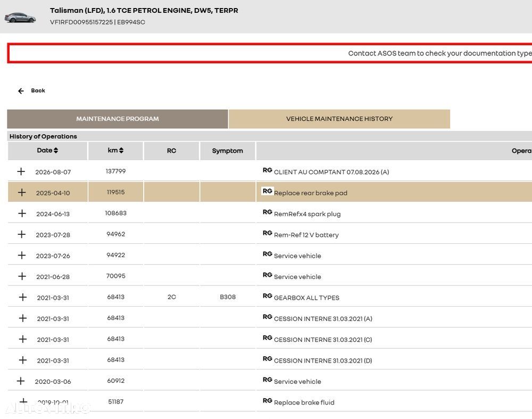Click RG icon beside RemRefx4 spark plug
Screen dimensions: 532x419
[268, 212]
